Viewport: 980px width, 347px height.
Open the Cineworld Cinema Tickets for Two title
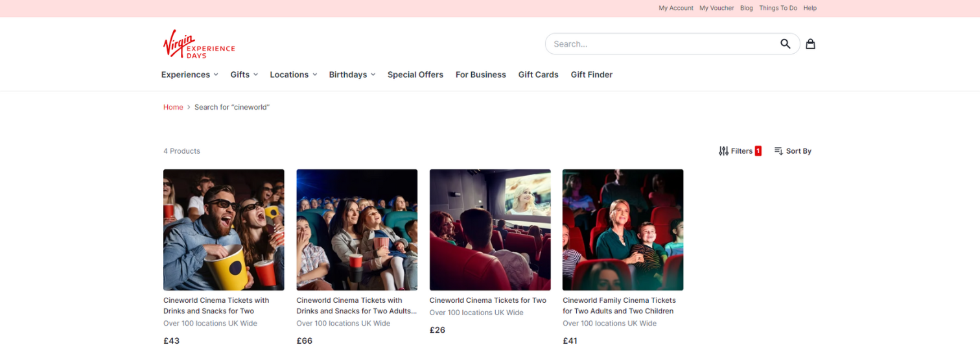click(487, 300)
